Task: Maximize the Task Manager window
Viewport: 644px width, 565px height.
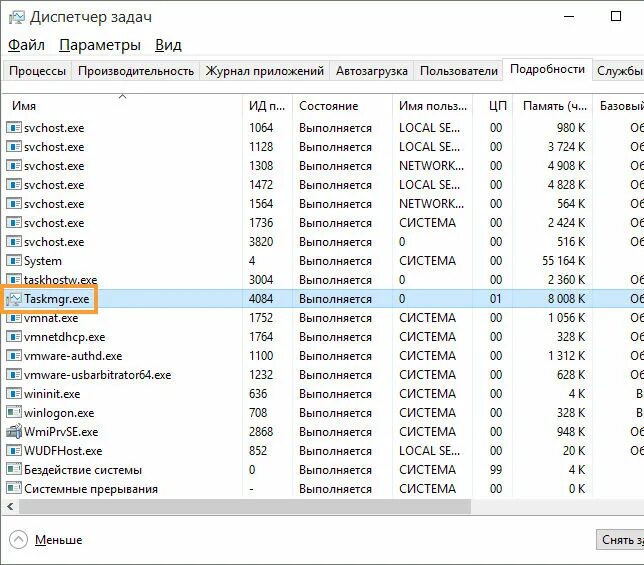Action: pyautogui.click(x=616, y=17)
